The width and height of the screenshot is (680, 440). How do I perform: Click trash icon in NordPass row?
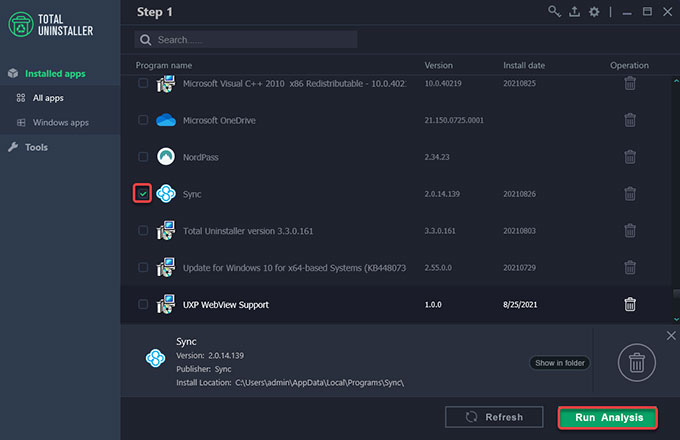(x=630, y=157)
